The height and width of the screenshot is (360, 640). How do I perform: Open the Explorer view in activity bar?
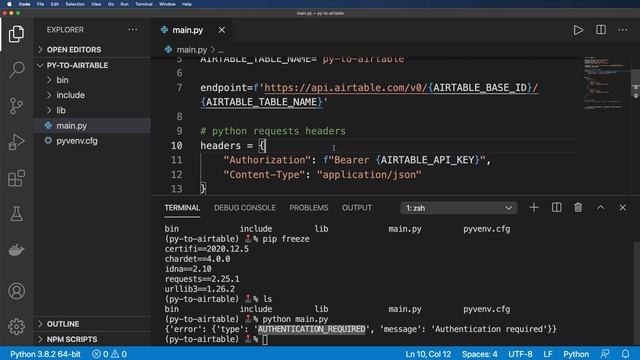tap(16, 34)
